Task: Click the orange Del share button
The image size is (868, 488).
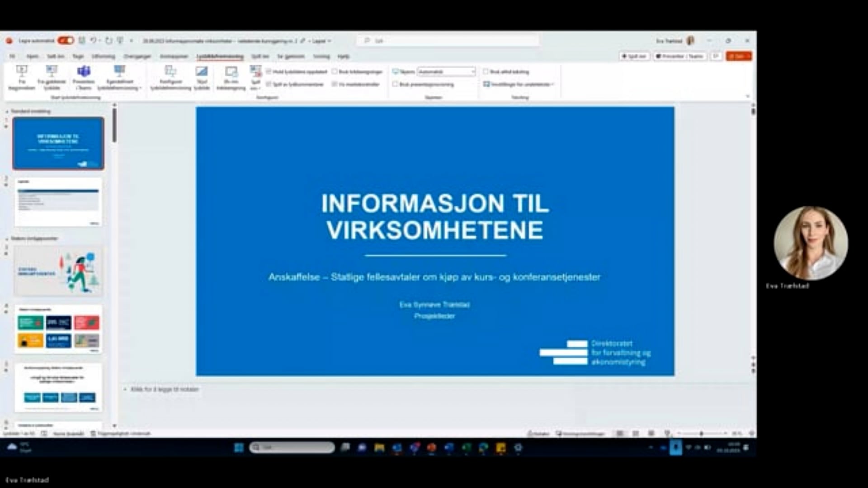Action: [x=739, y=56]
